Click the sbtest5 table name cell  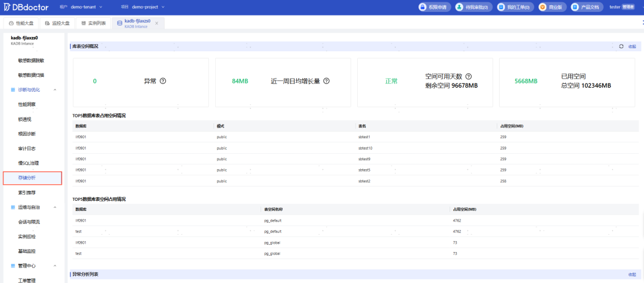(364, 170)
